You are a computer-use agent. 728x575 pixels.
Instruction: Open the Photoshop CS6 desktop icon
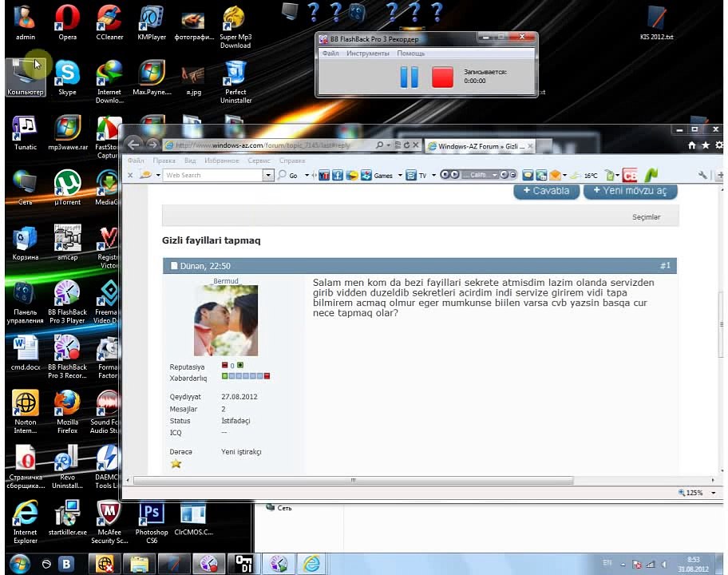152,522
